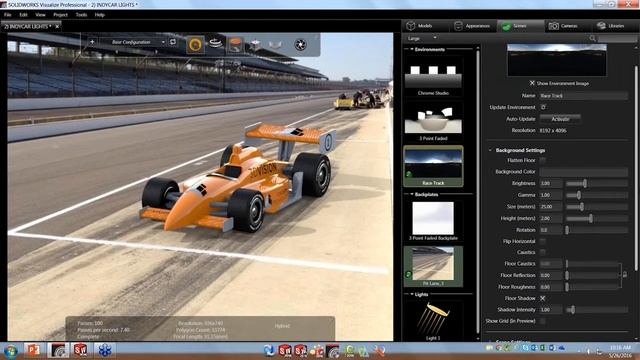Screen dimensions: 640x360
Task: Toggle the Caustics checkbox
Action: coord(543,252)
